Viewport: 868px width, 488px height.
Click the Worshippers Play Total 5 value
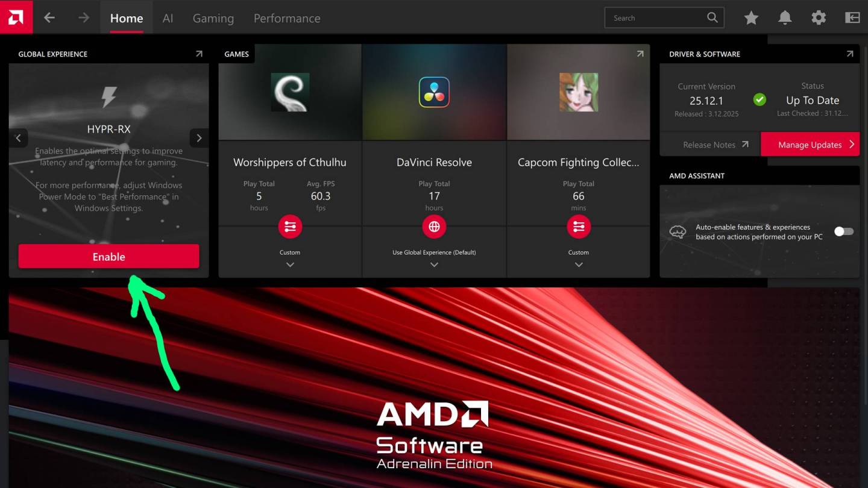point(259,196)
